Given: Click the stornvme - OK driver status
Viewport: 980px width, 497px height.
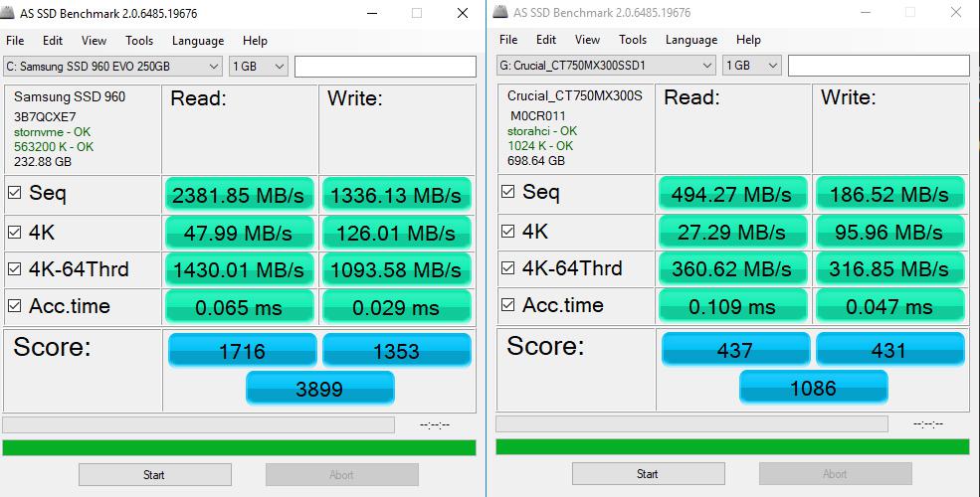Looking at the screenshot, I should [52, 132].
